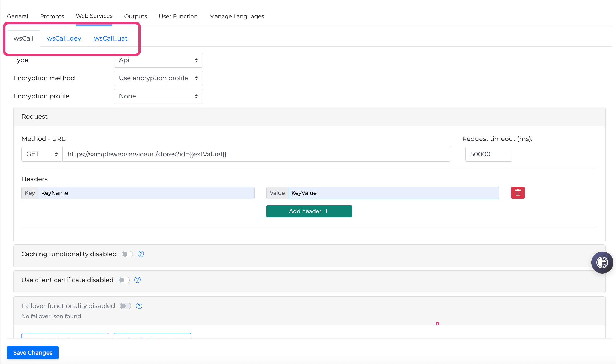Image resolution: width=616 pixels, height=364 pixels.
Task: Click the floating round assistant icon
Action: click(x=602, y=262)
